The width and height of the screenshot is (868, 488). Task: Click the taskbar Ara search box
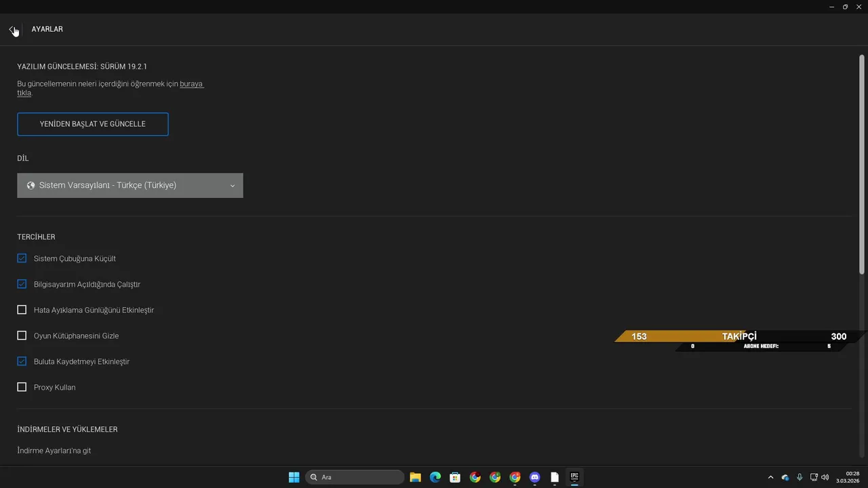point(355,477)
